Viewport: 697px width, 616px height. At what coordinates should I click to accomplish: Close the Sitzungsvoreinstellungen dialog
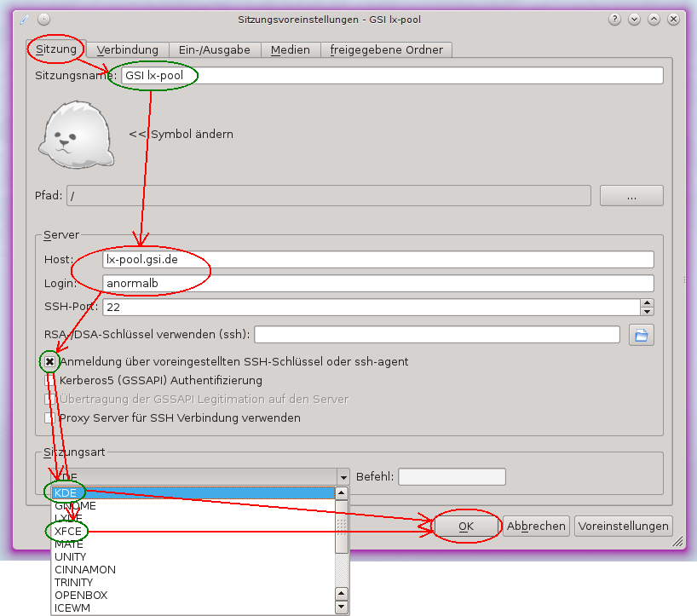[x=673, y=19]
